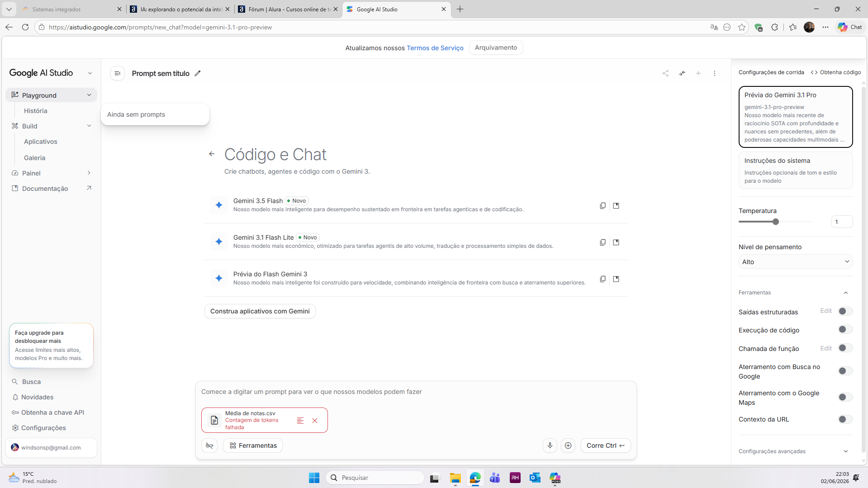Open Outlook from taskbar

click(535, 478)
